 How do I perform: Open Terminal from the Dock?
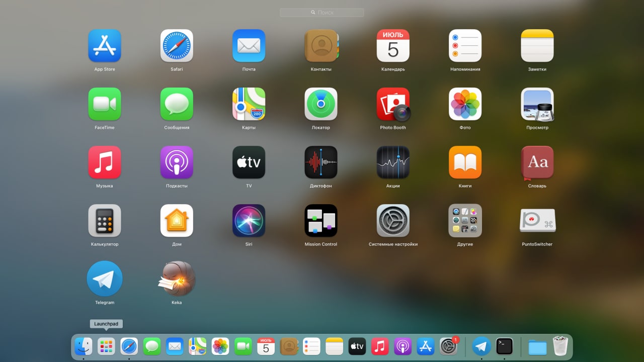tap(505, 346)
